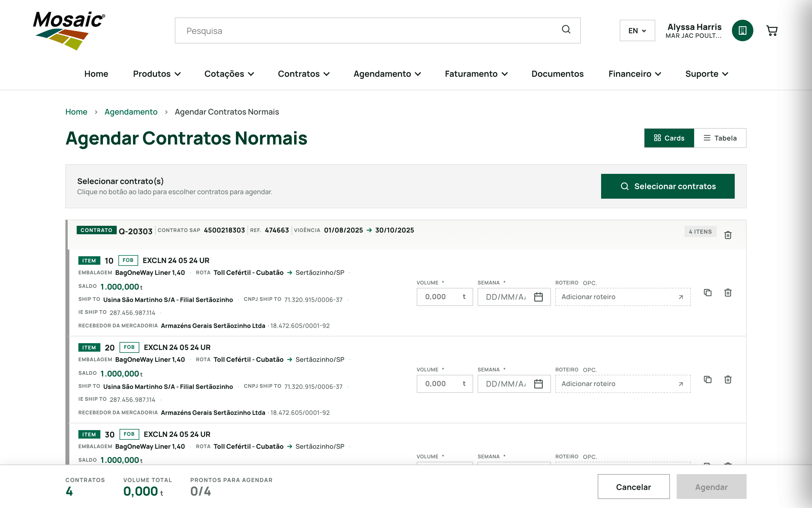812x508 pixels.
Task: Expand the Produtos menu
Action: pos(157,74)
